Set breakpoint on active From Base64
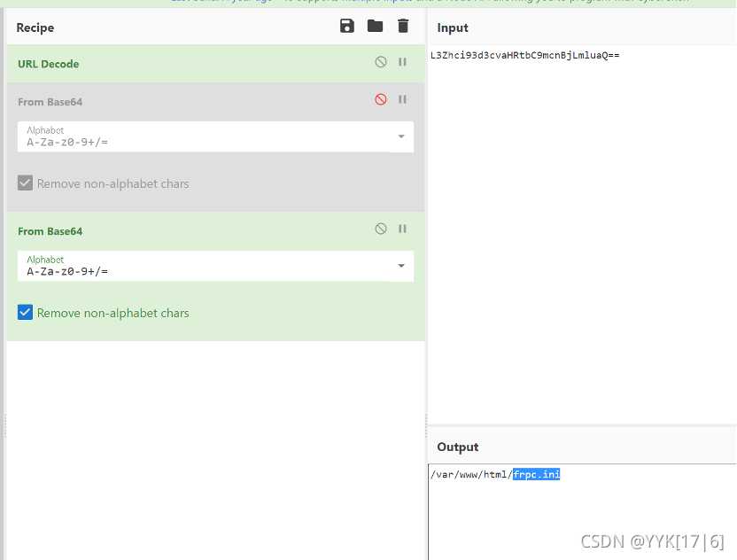Screen dimensions: 737x560 point(402,229)
